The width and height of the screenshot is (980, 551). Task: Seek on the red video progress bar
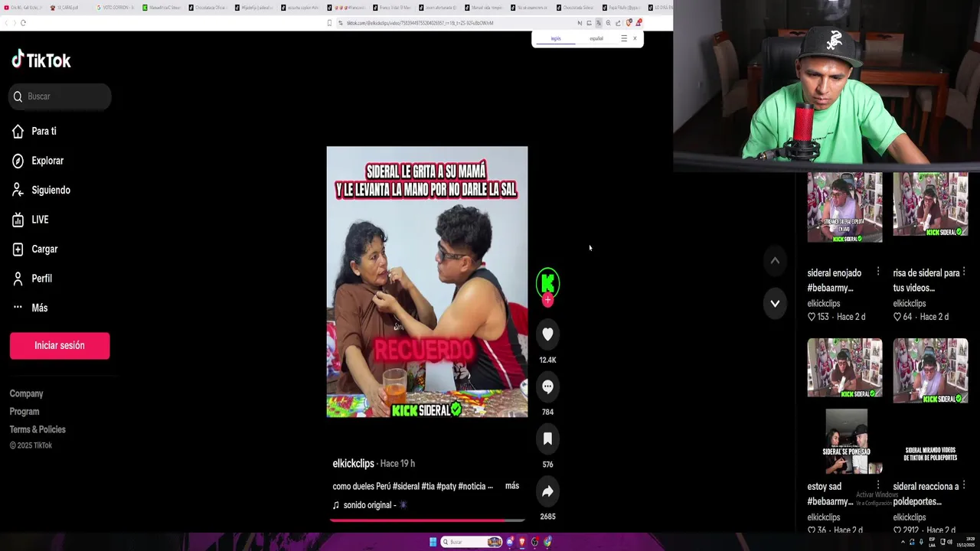pos(427,520)
